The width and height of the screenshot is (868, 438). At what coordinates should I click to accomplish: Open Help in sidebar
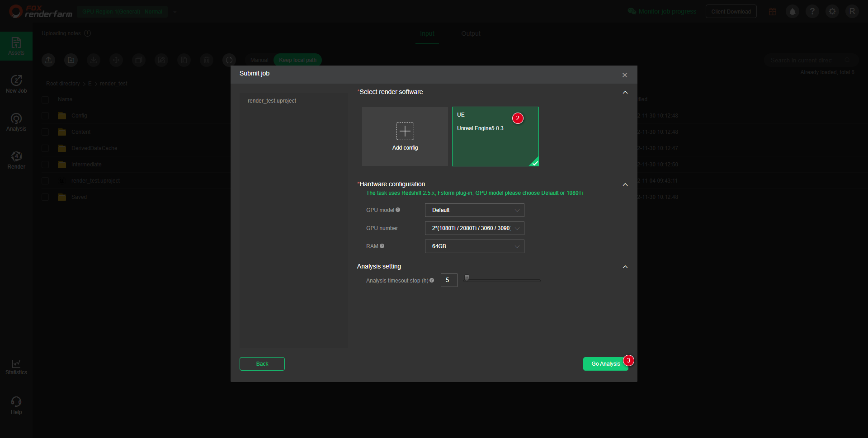coord(16,405)
